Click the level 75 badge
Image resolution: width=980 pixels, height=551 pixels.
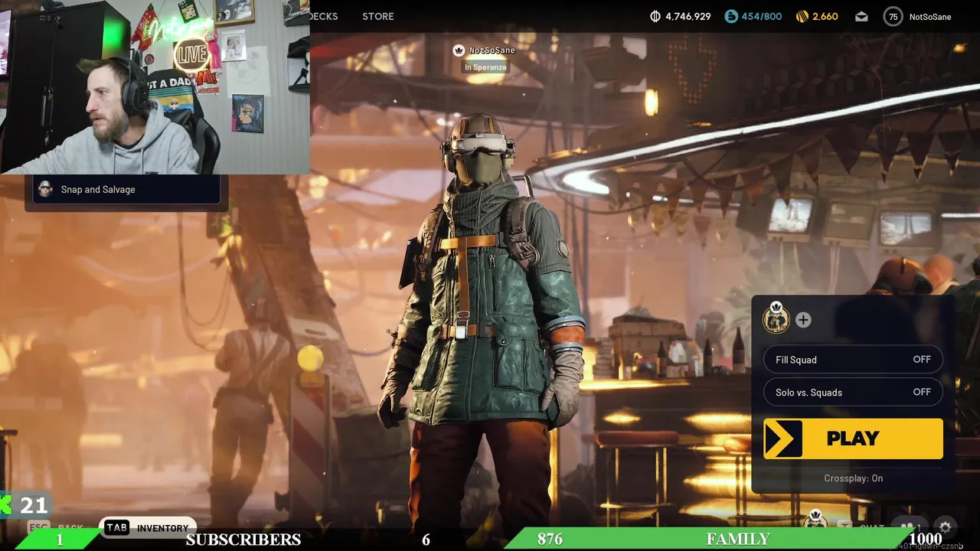coord(893,16)
